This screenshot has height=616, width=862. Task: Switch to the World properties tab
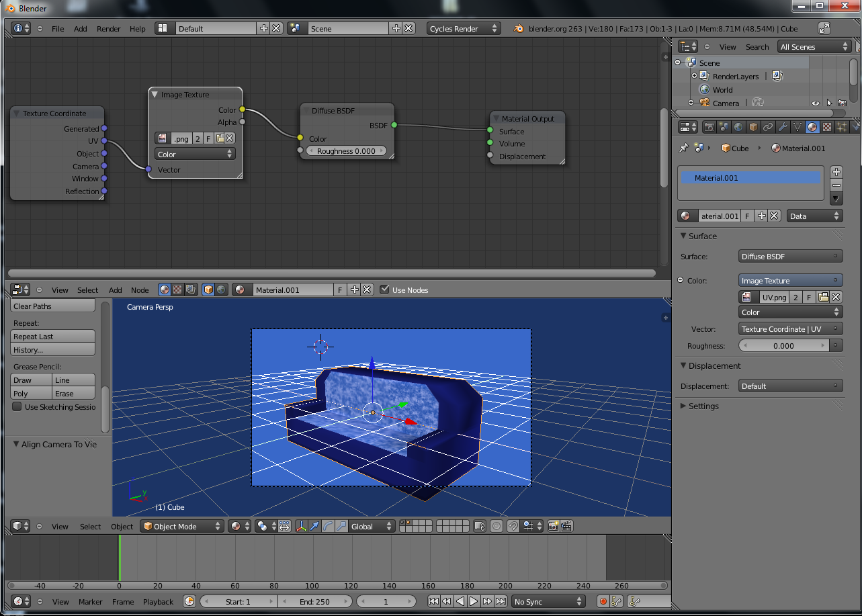(738, 126)
